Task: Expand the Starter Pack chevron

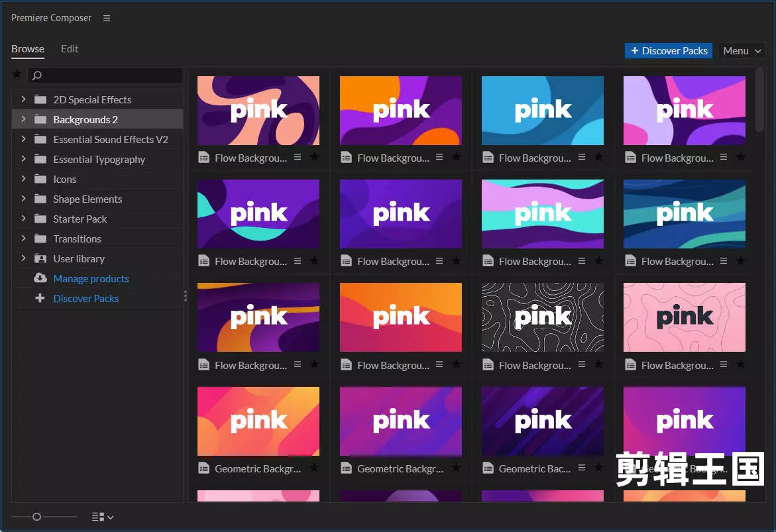Action: click(23, 218)
